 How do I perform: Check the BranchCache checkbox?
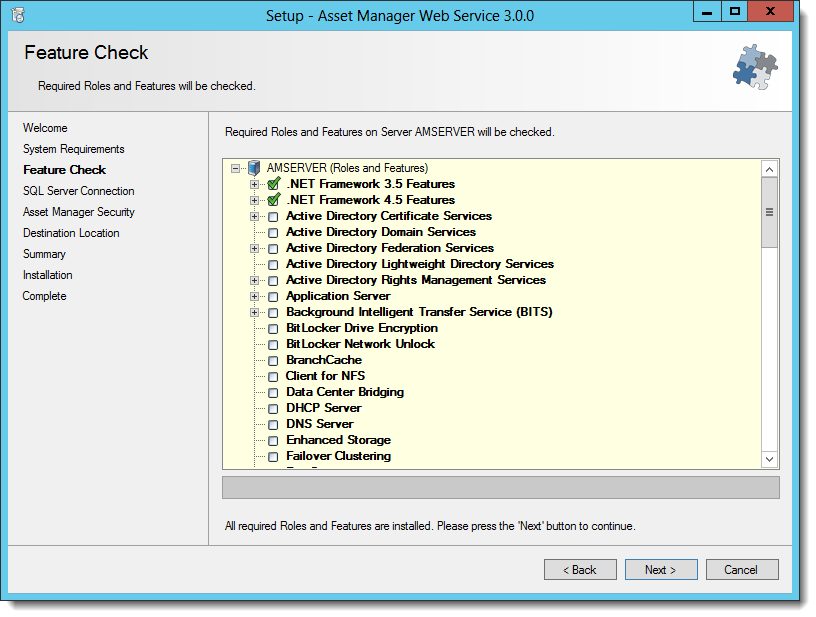[273, 361]
